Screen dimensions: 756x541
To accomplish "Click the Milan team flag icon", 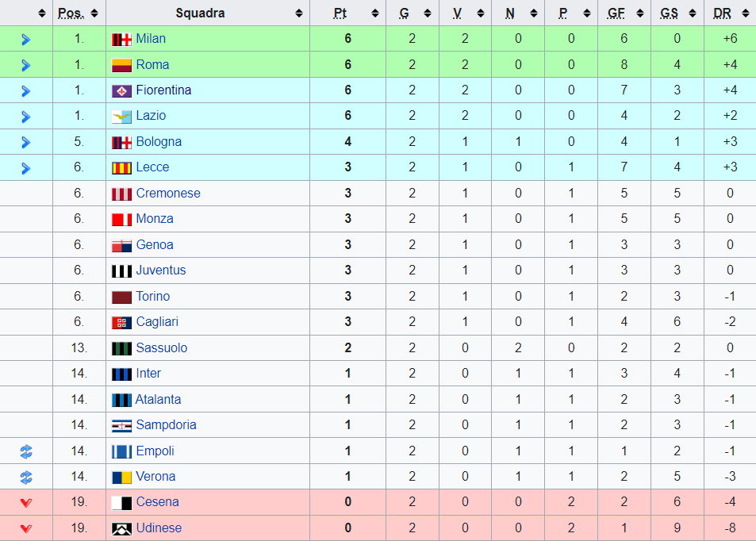I will point(121,40).
